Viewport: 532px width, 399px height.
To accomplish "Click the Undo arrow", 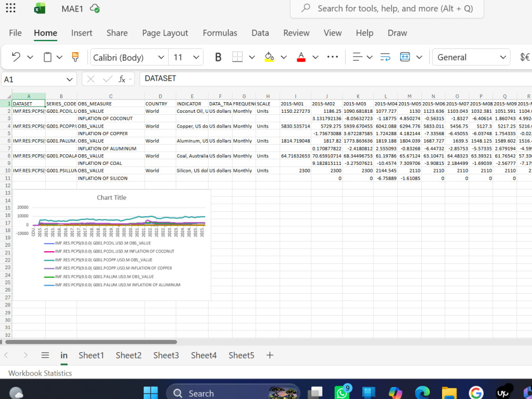I will tap(15, 57).
